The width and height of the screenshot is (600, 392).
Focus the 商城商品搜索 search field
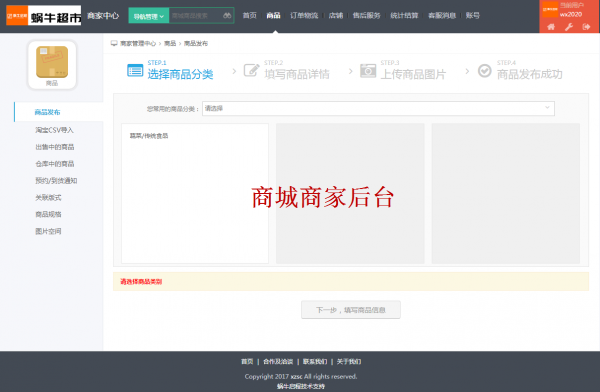click(195, 16)
